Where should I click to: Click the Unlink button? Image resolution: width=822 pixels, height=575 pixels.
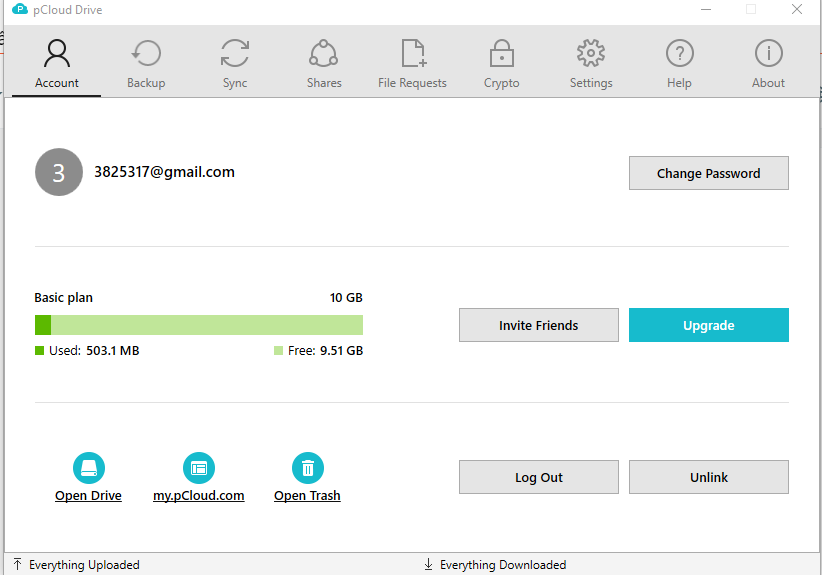[x=709, y=477]
